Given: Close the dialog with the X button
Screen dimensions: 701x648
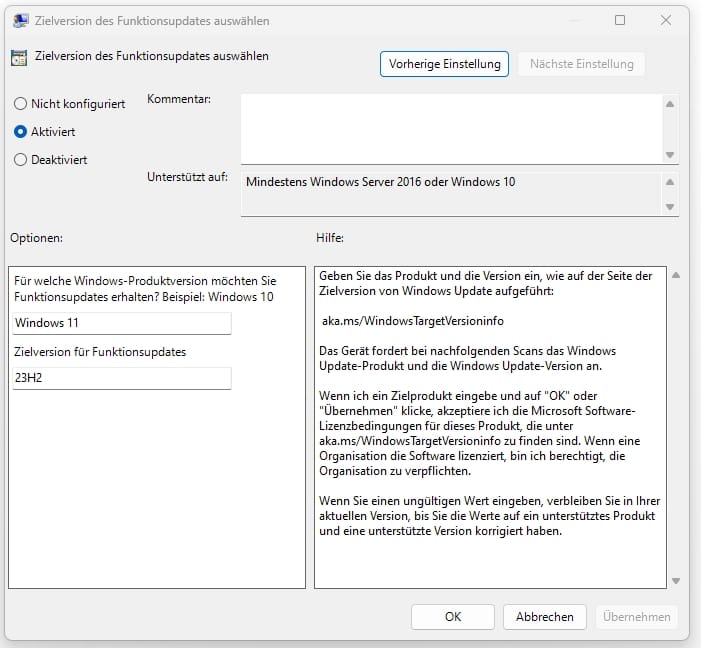Looking at the screenshot, I should pos(666,20).
